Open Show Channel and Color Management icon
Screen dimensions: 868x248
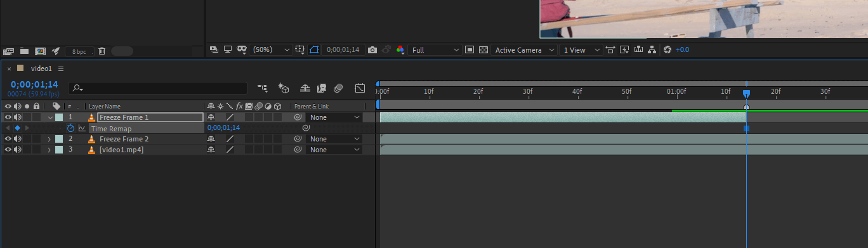click(400, 49)
